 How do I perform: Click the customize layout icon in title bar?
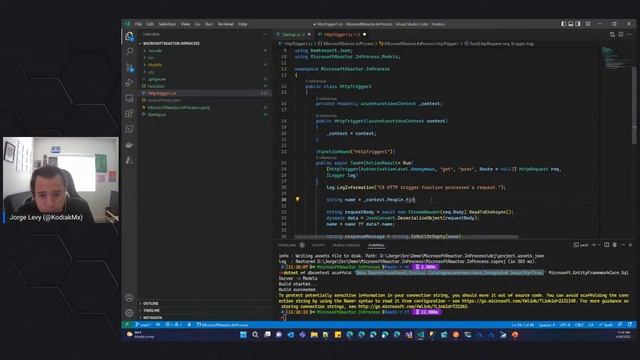(588, 24)
